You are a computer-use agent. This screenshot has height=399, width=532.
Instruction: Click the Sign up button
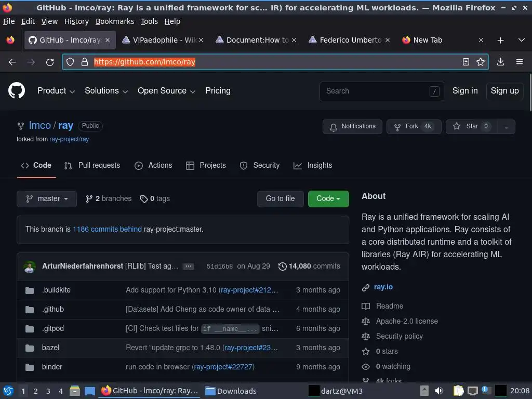pyautogui.click(x=504, y=91)
